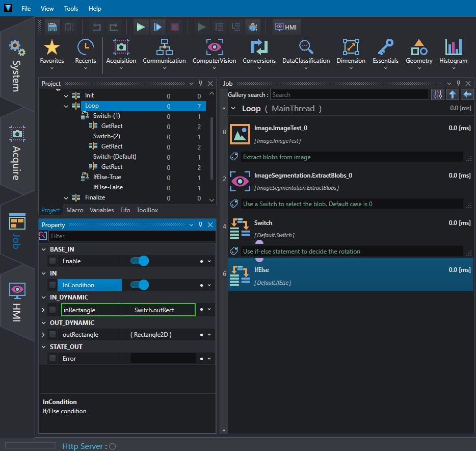476x451 pixels.
Task: Switch to the Macro tab
Action: click(x=75, y=210)
